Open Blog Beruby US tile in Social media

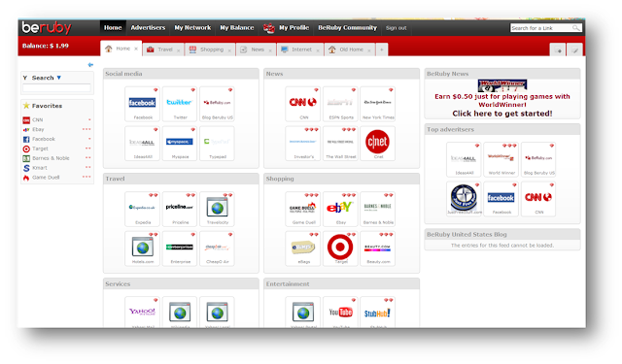217,104
